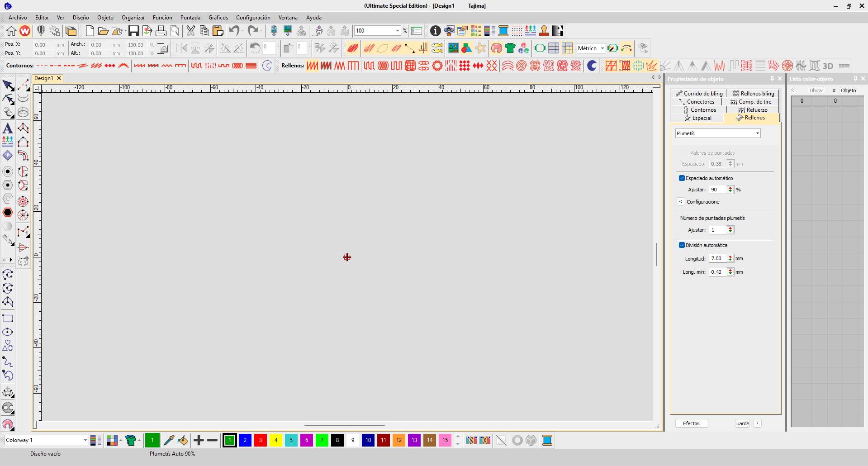Open the Print function on toolbar

click(161, 31)
